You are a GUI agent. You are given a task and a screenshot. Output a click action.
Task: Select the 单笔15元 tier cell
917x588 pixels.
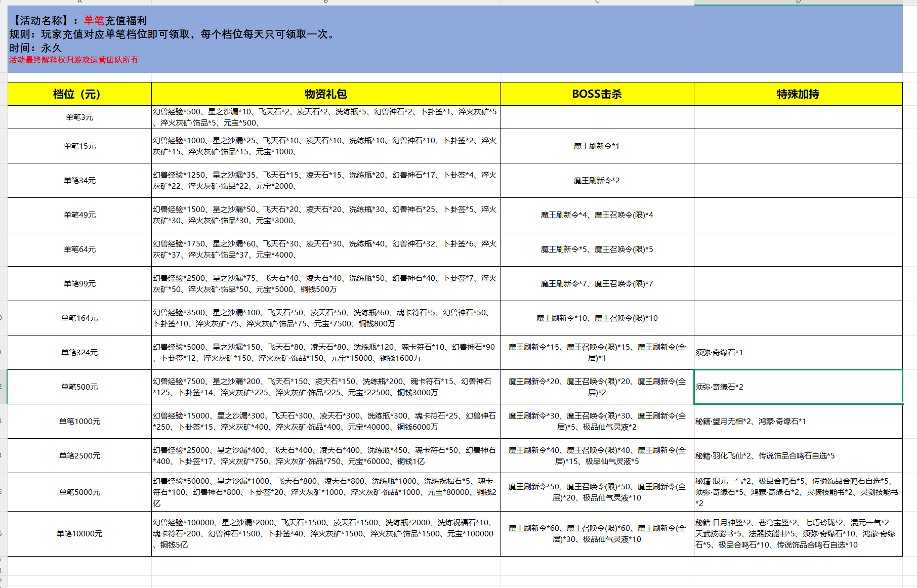(x=79, y=146)
